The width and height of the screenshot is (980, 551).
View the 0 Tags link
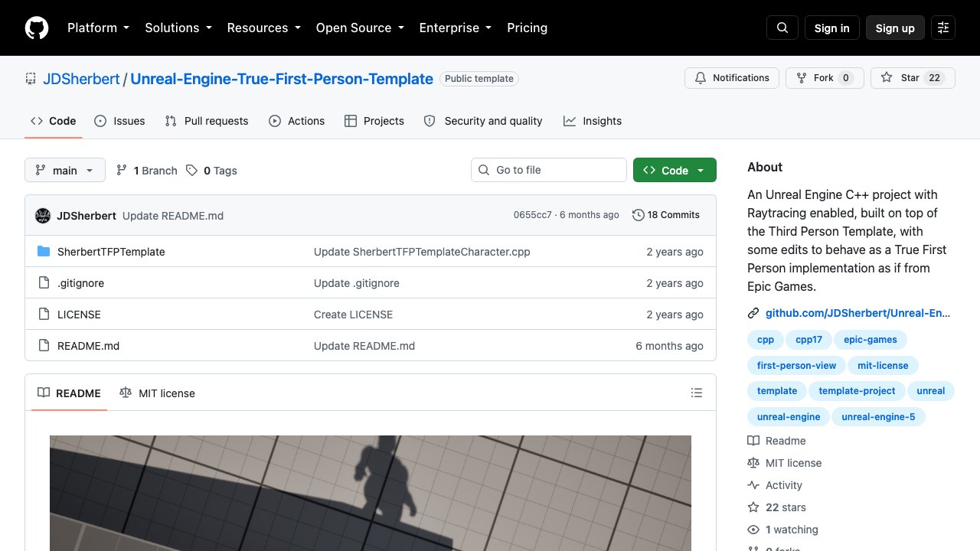point(211,171)
